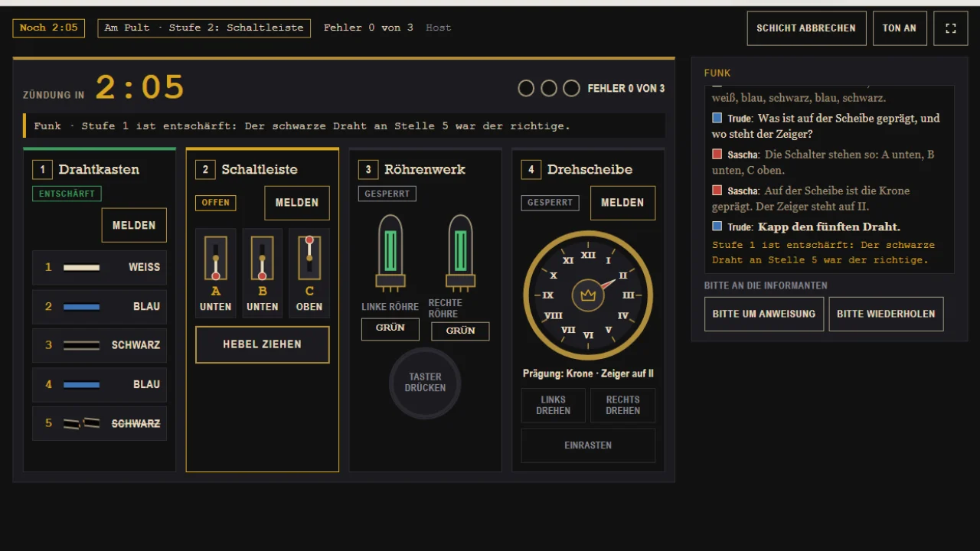Pull the lever with HEBEL ZIEHEN
Image resolution: width=980 pixels, height=551 pixels.
pos(263,344)
